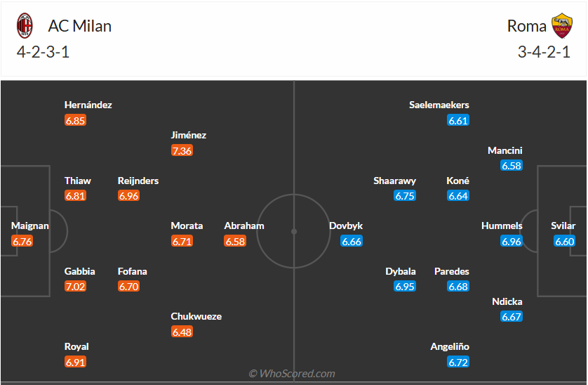Viewport: 588px width, 385px height.
Task: Select Maignan's 6.76 rating badge
Action: pyautogui.click(x=22, y=242)
